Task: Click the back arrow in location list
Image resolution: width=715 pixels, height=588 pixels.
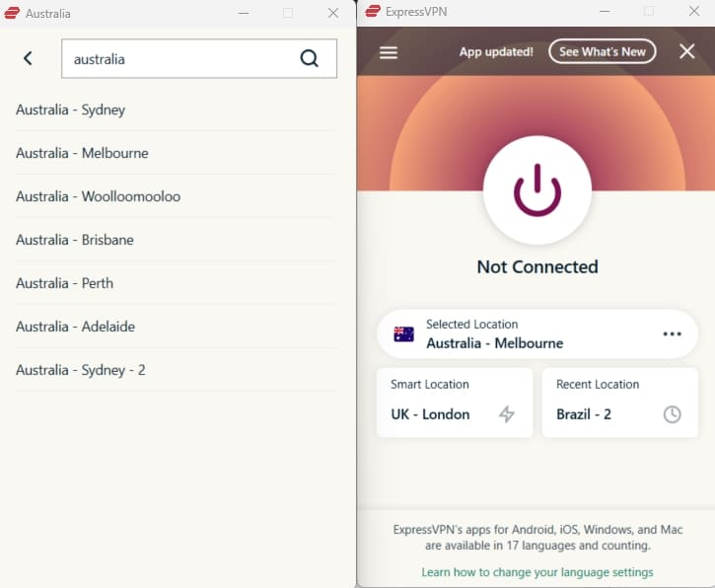Action: (28, 58)
